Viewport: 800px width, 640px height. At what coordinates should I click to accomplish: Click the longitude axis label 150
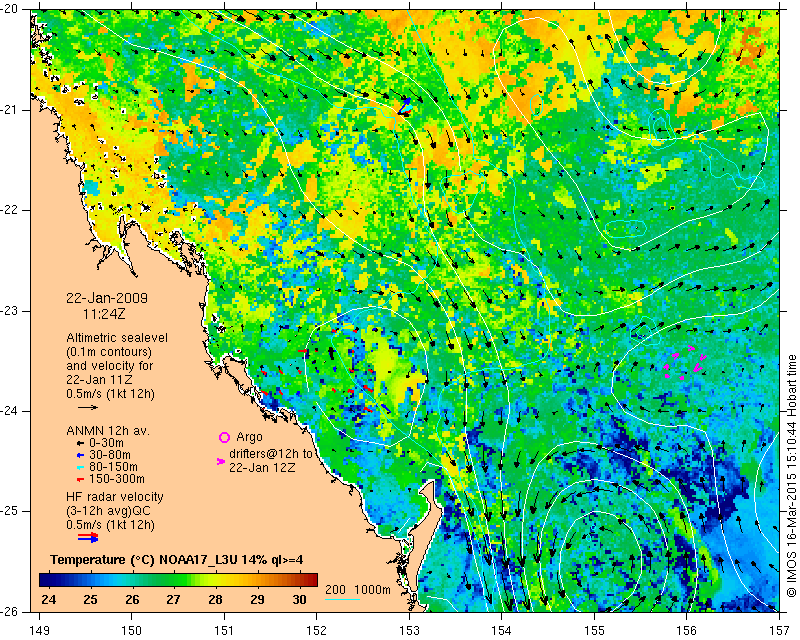coord(132,630)
